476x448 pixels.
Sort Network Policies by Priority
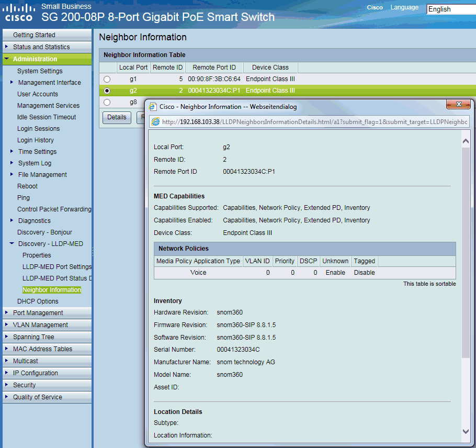(x=285, y=261)
